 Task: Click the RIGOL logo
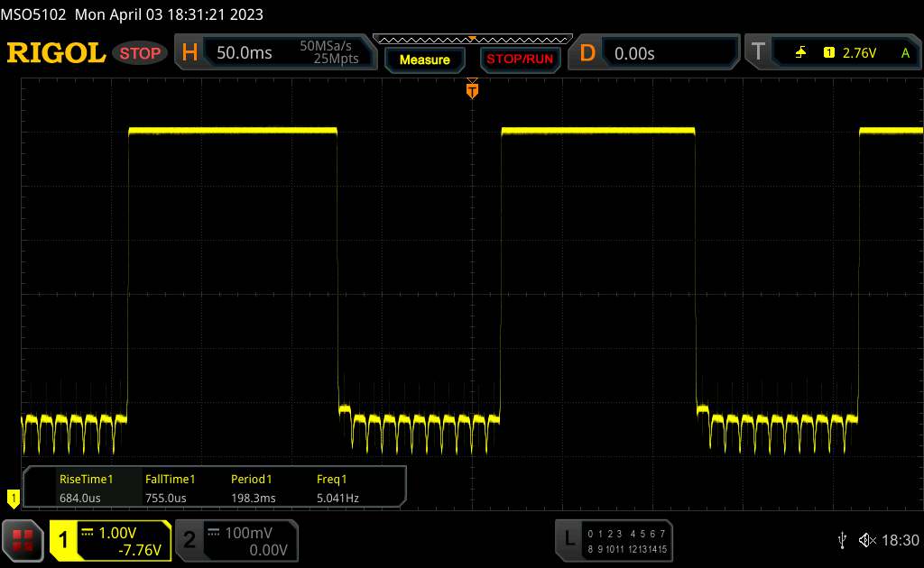[x=56, y=53]
